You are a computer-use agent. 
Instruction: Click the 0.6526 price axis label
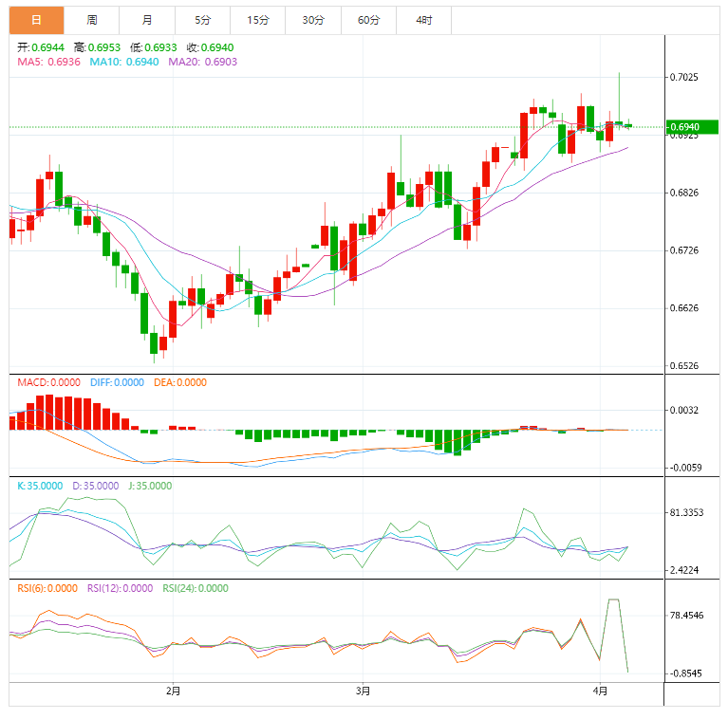(684, 365)
